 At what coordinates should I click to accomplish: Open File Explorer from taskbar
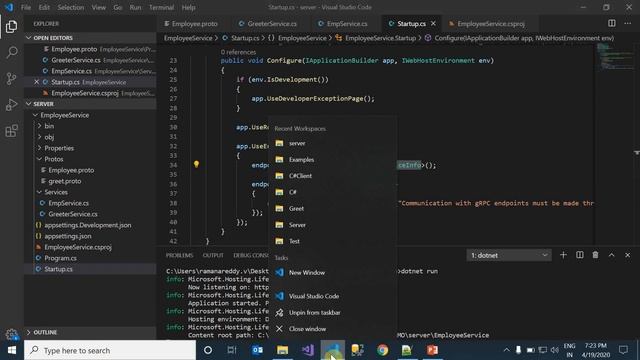[282, 350]
